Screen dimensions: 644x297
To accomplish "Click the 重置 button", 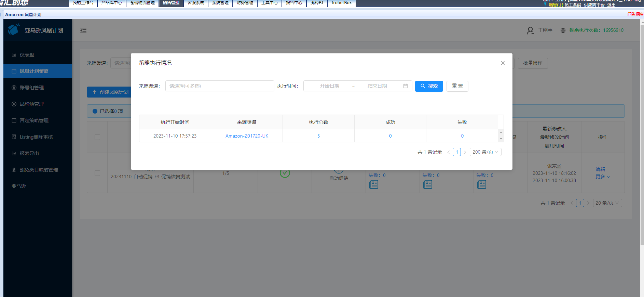I will 457,86.
